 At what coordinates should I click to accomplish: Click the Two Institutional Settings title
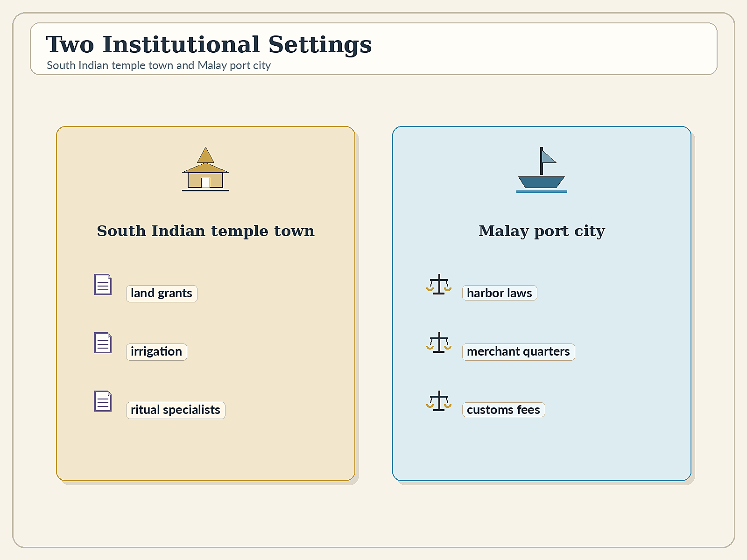209,45
